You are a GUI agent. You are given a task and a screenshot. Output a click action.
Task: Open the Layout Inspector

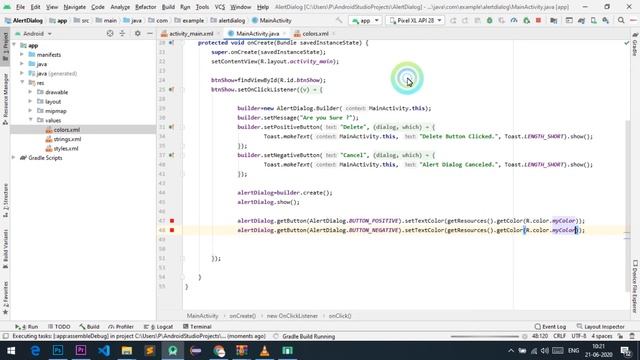(600, 327)
